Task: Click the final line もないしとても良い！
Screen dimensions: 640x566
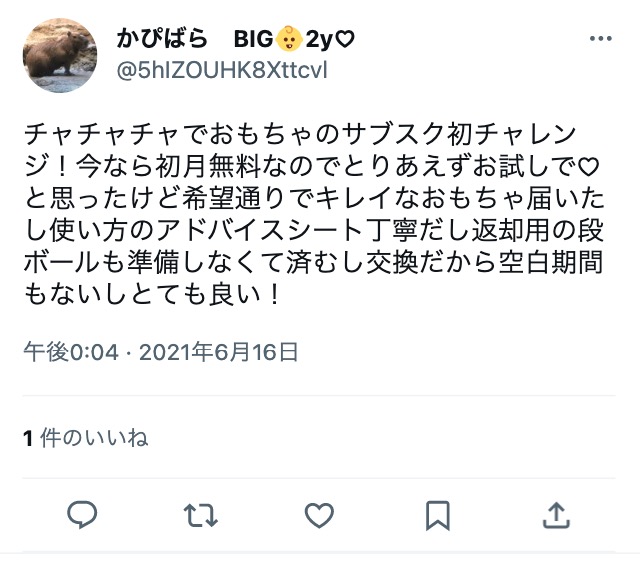Action: pos(153,294)
